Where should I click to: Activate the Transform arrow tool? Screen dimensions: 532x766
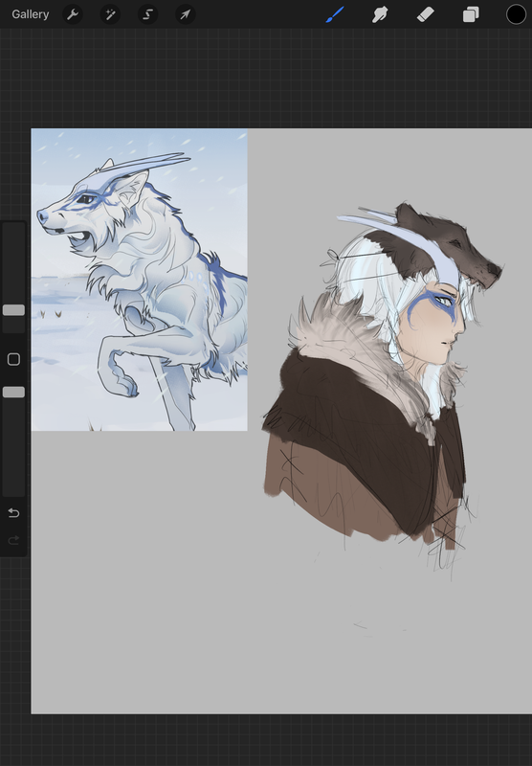pos(186,14)
